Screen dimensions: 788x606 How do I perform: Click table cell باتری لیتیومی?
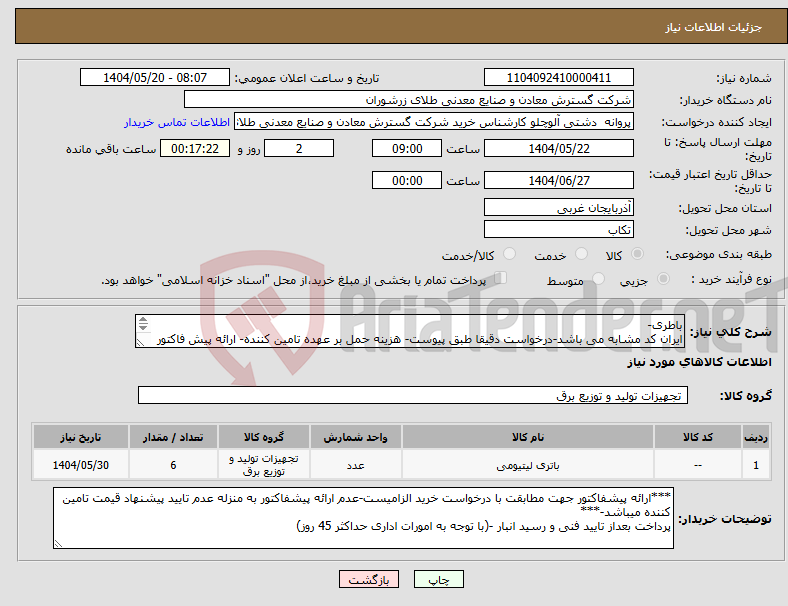pyautogui.click(x=528, y=465)
